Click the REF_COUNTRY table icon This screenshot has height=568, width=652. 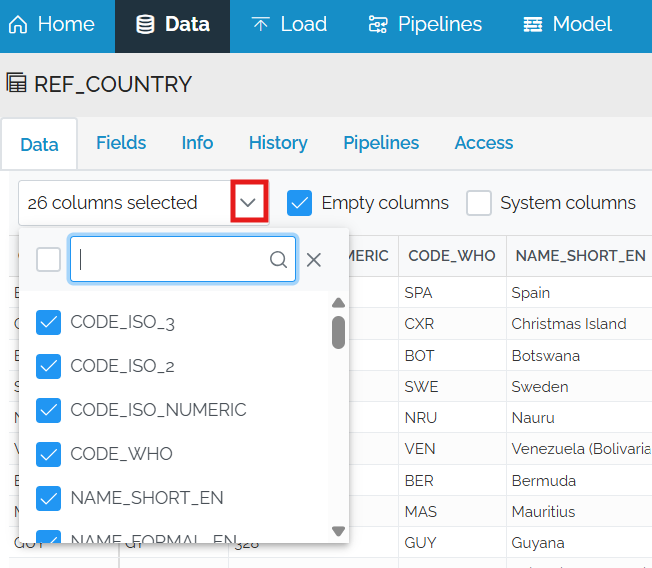[17, 83]
